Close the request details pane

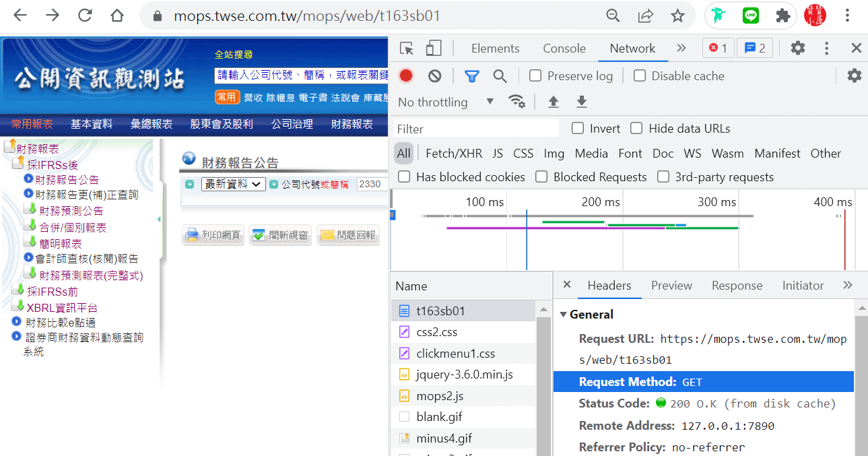pyautogui.click(x=567, y=285)
